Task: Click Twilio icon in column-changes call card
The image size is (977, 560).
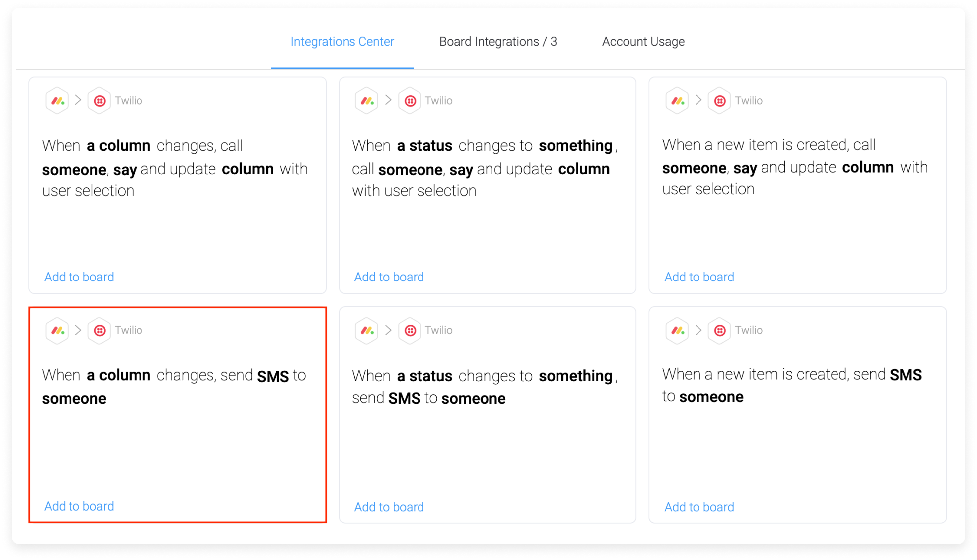Action: point(100,101)
